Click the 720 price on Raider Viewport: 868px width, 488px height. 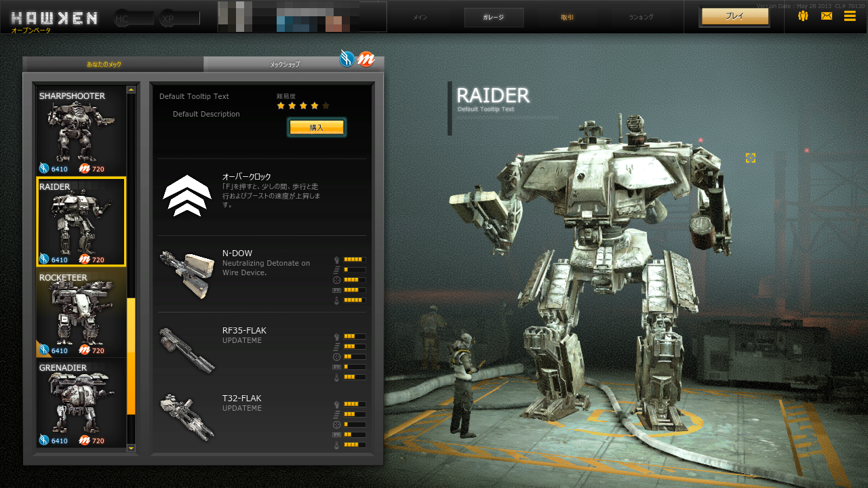98,260
